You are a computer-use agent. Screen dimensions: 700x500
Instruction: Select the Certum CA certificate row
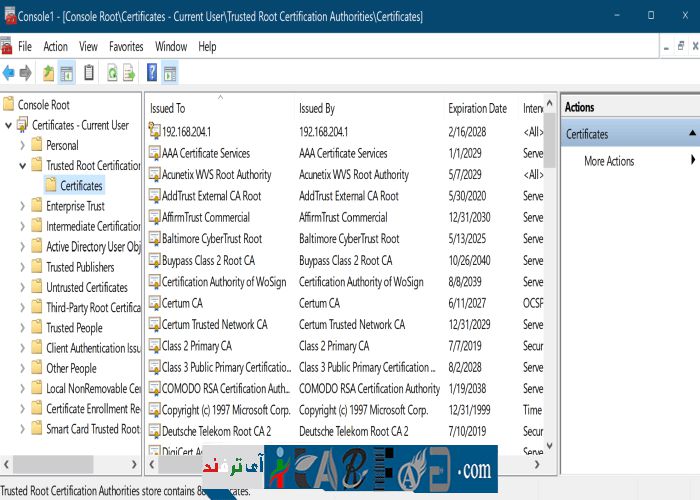(182, 303)
